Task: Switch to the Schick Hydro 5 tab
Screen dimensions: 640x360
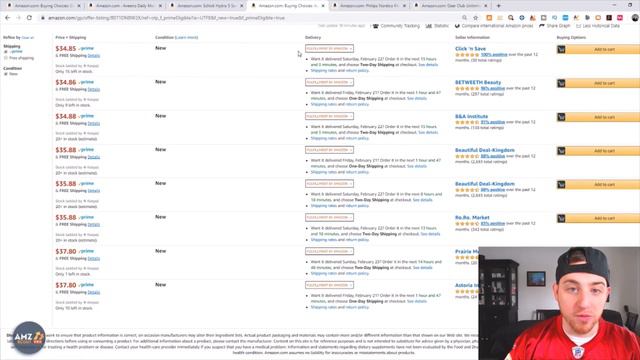Action: pyautogui.click(x=206, y=6)
